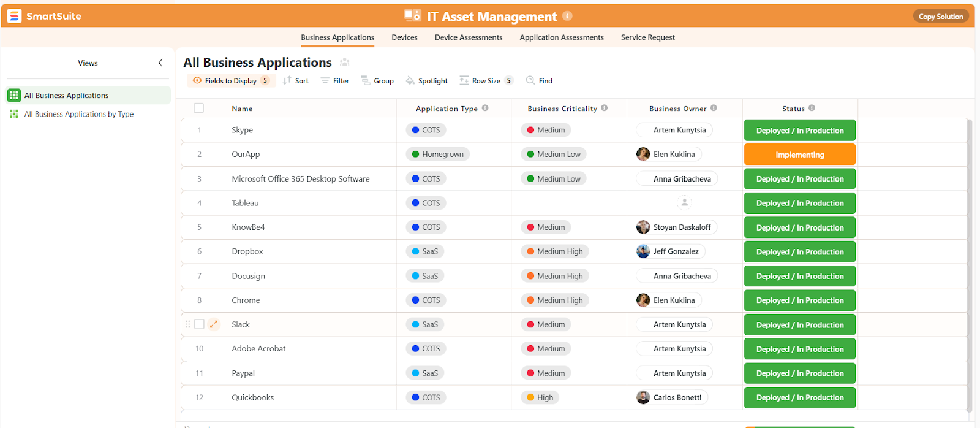This screenshot has width=980, height=428.
Task: Click Carlos Bonetti's avatar photo
Action: [x=643, y=397]
